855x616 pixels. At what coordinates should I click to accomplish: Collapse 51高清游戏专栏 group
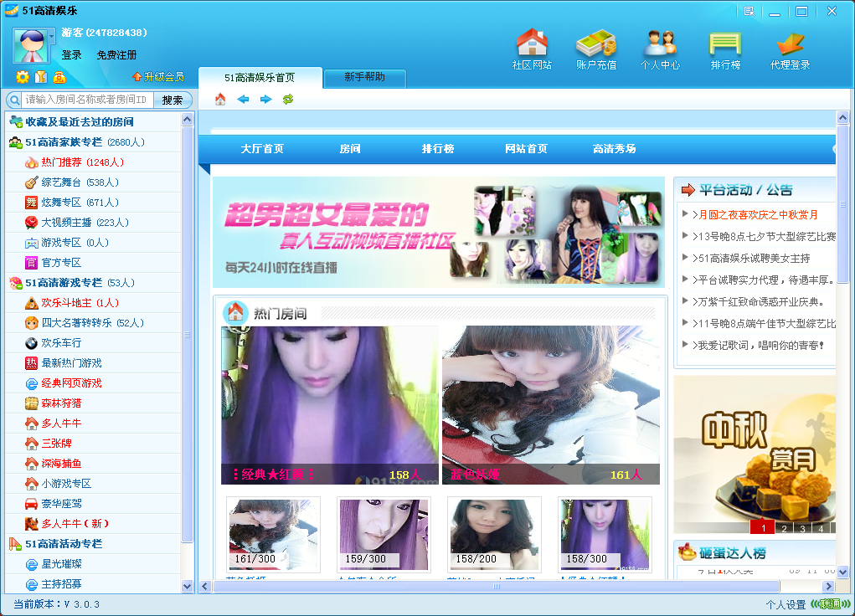tap(93, 283)
